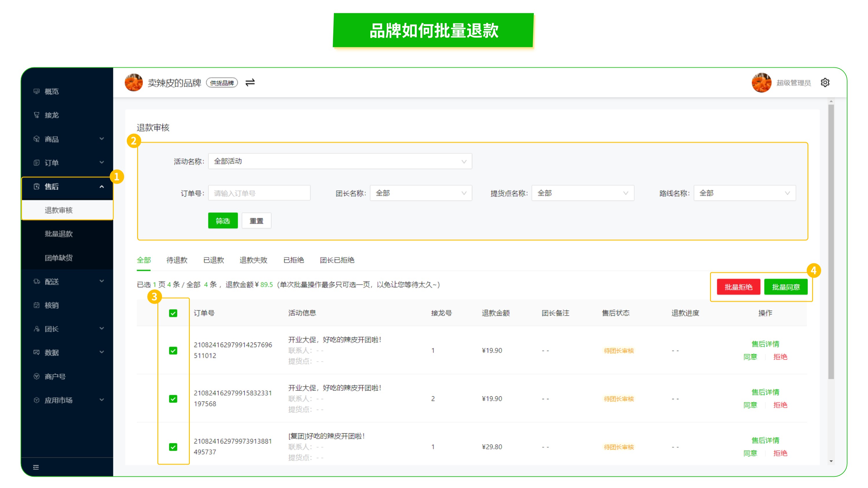Viewport: 868px width, 488px height.
Task: Uncheck the checkbox for order ending 197568
Action: pos(173,399)
